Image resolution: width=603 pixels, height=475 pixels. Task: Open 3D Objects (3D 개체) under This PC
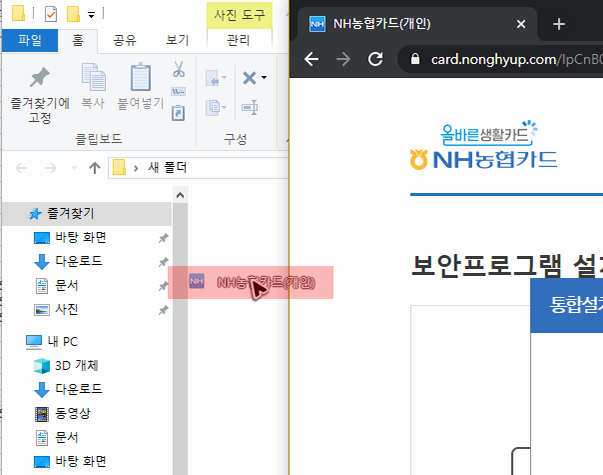pyautogui.click(x=76, y=365)
